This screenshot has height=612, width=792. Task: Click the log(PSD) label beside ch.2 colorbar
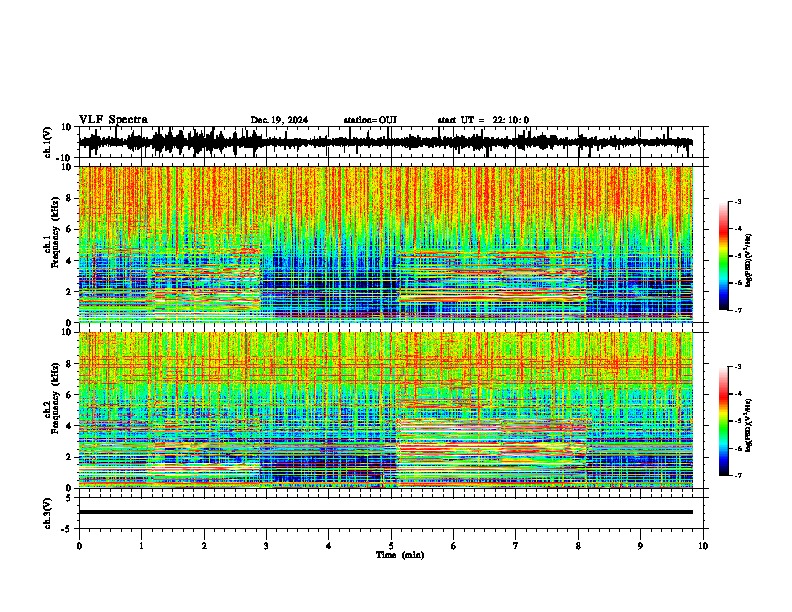coord(749,426)
